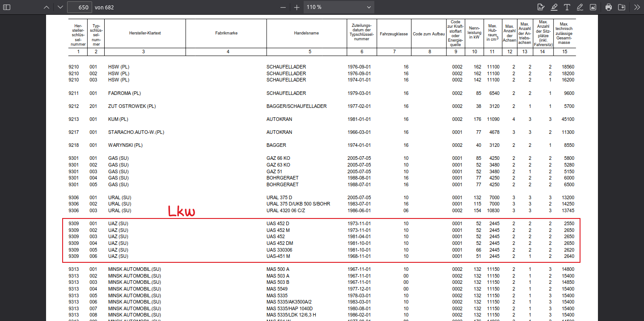The image size is (644, 321).
Task: Select the add signature tool
Action: click(541, 7)
